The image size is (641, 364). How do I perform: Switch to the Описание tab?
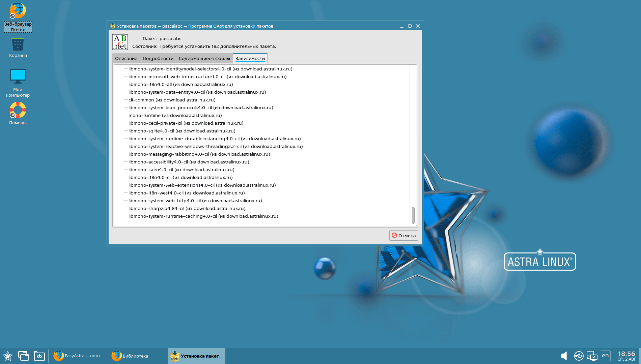126,58
